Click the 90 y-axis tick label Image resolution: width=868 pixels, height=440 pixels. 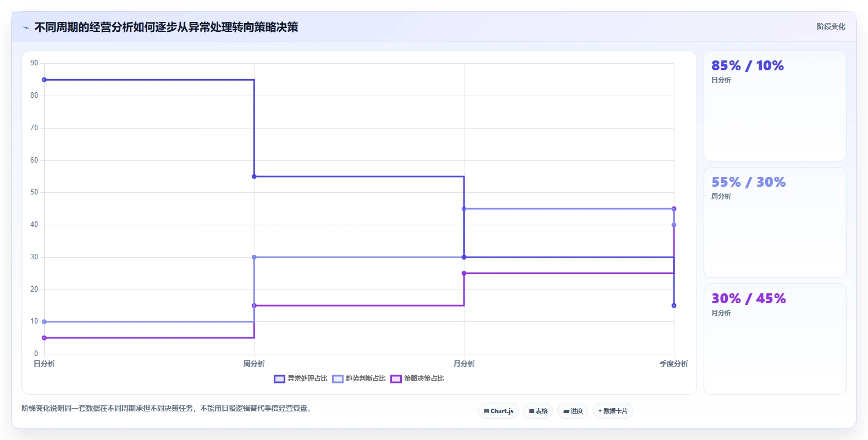(34, 63)
